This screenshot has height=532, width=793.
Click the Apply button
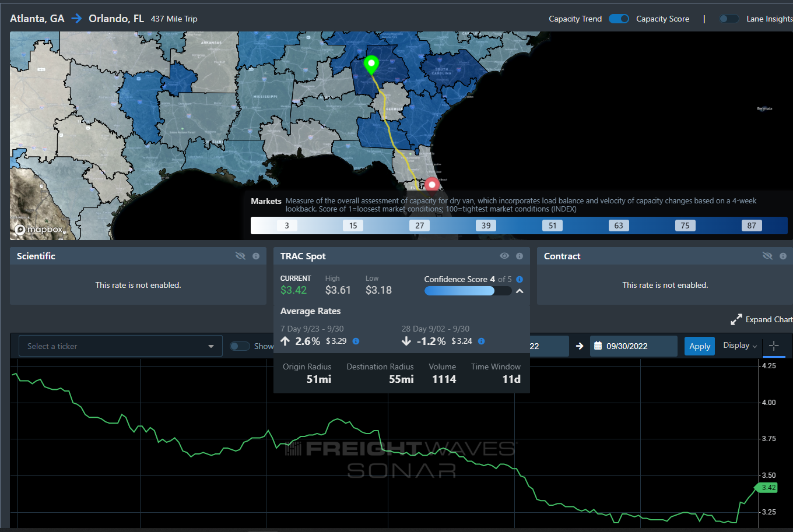point(700,346)
